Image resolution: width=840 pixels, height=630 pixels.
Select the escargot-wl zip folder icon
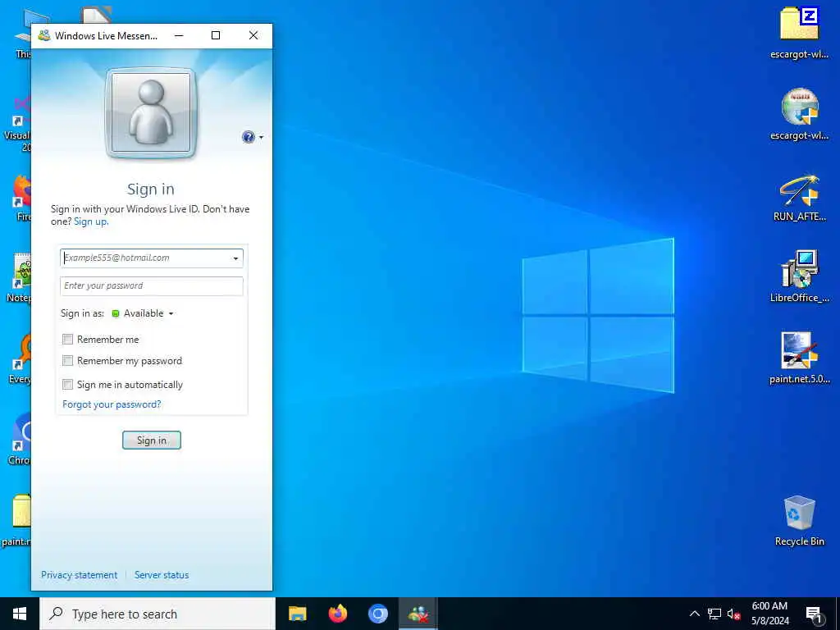799,33
